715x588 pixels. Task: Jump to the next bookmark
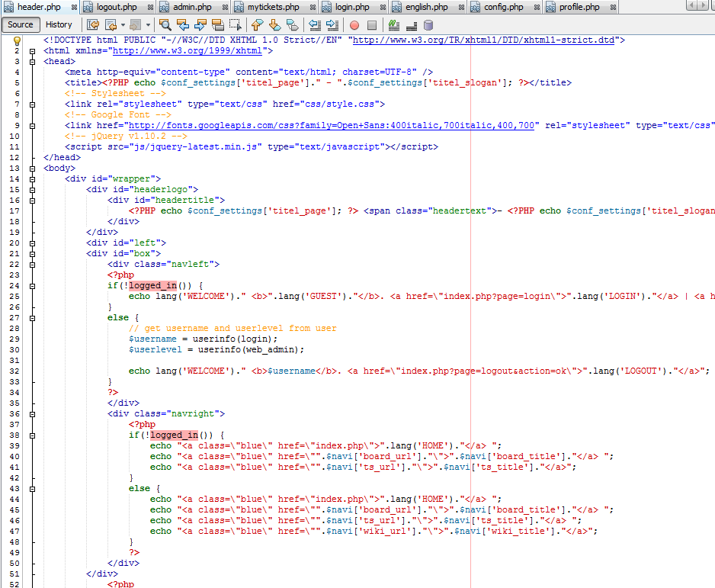274,24
